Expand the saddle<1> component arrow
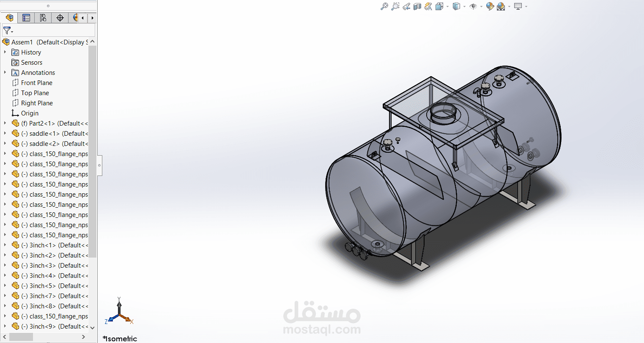The height and width of the screenshot is (343, 644). [x=5, y=133]
